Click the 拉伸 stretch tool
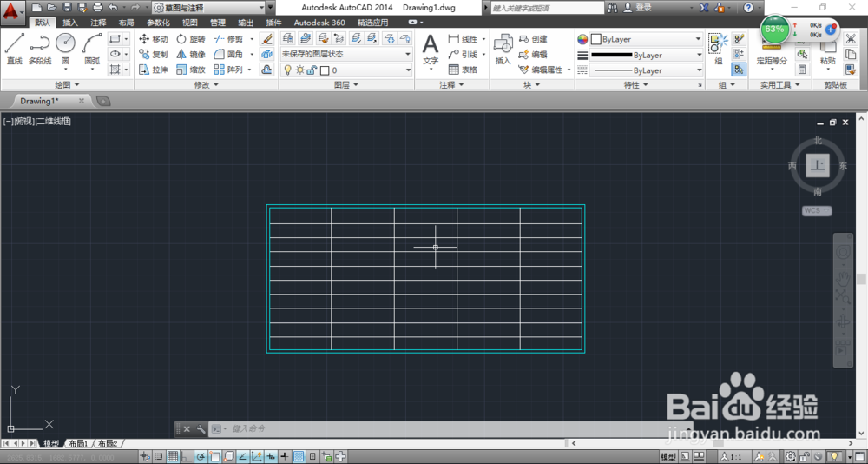868x464 pixels. click(x=154, y=70)
